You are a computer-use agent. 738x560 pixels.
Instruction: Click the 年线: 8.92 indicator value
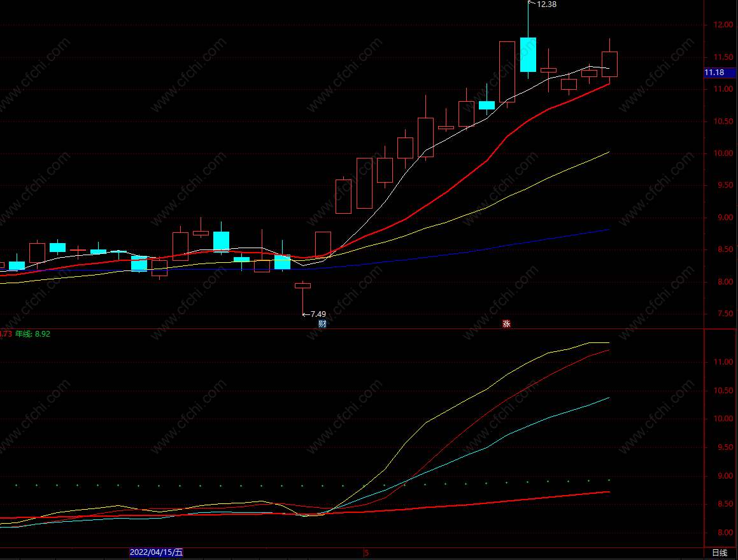[x=32, y=334]
